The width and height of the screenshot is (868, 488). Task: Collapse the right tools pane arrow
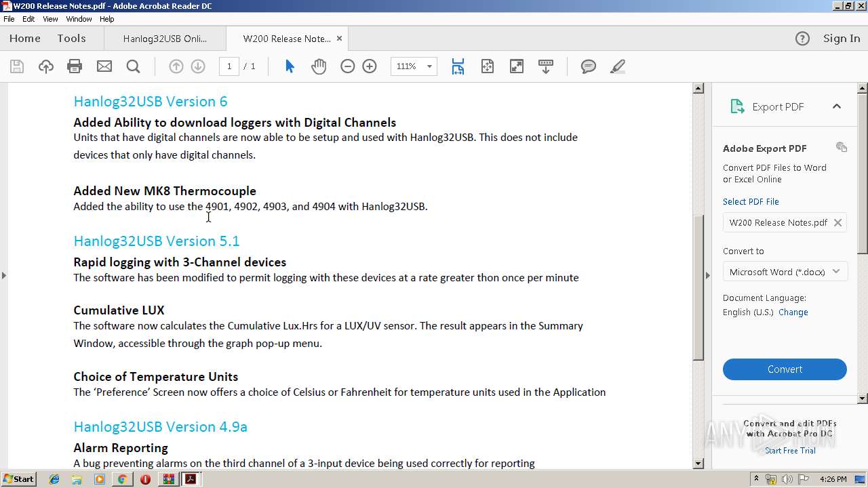[707, 275]
